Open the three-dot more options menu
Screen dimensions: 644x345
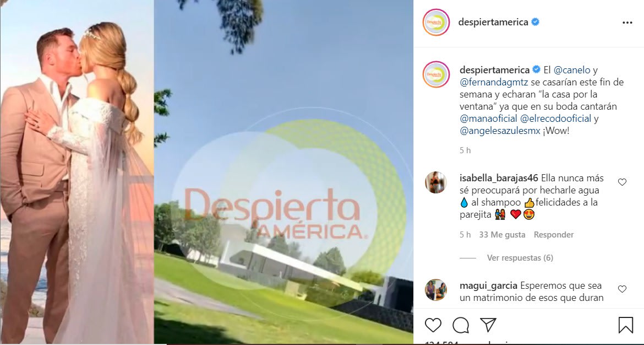coord(627,23)
